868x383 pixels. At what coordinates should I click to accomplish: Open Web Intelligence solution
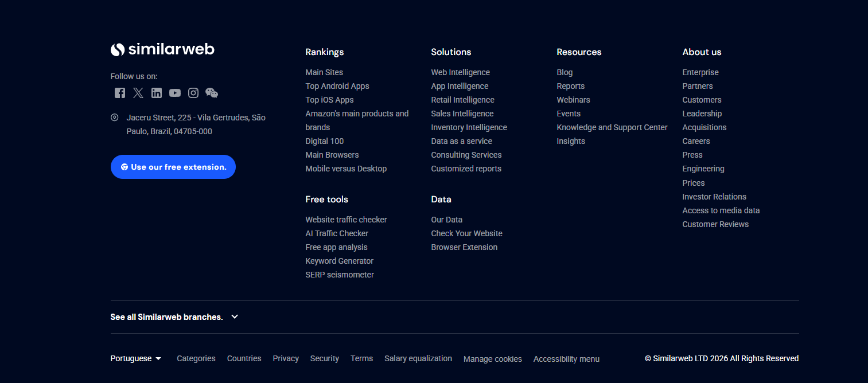[x=461, y=72]
